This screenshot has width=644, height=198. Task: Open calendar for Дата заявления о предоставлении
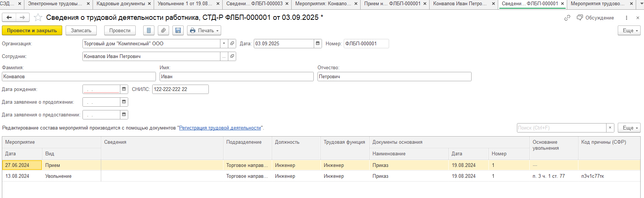[124, 115]
